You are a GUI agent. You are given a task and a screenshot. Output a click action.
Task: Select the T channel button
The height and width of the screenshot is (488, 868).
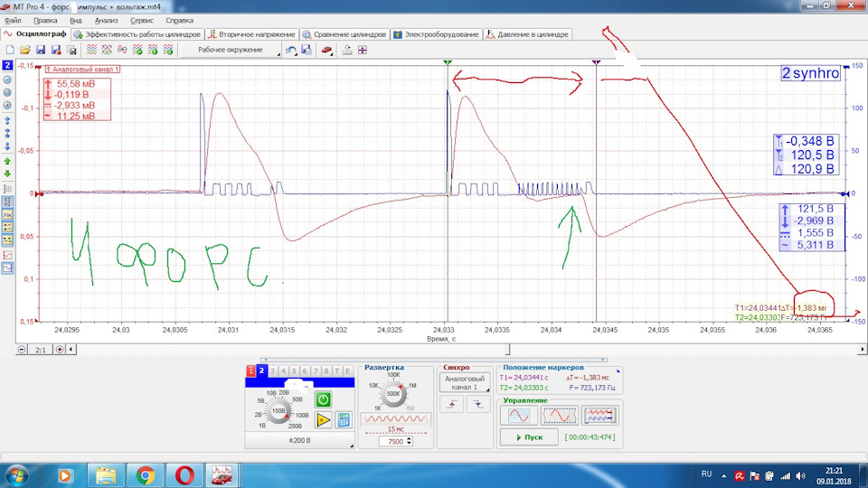pyautogui.click(x=336, y=371)
